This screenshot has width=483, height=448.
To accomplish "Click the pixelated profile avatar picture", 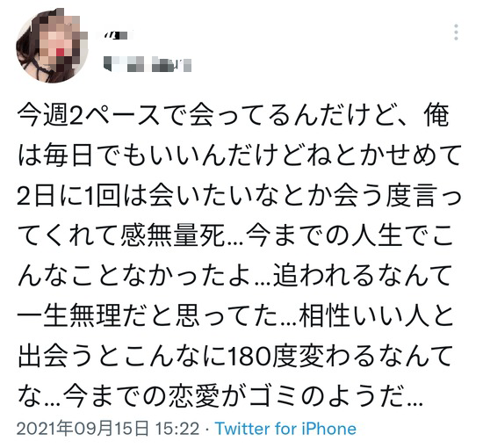I will click(52, 46).
